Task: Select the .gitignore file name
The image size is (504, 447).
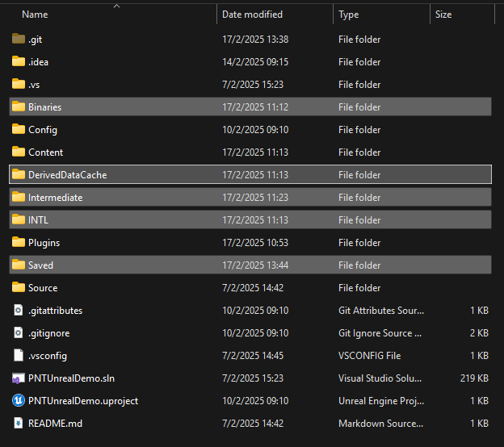Action: pyautogui.click(x=48, y=333)
